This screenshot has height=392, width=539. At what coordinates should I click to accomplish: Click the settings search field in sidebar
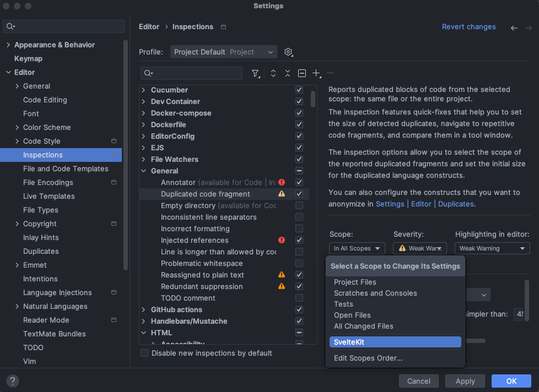coord(64,26)
